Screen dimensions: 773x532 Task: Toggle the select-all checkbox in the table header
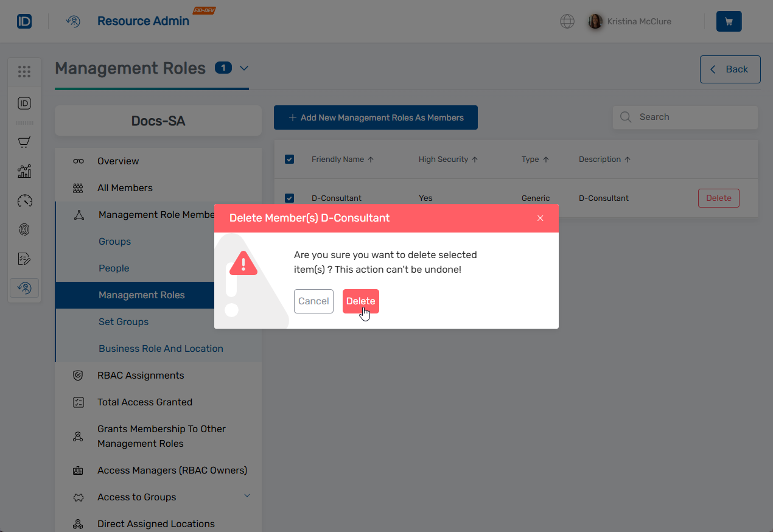tap(289, 159)
